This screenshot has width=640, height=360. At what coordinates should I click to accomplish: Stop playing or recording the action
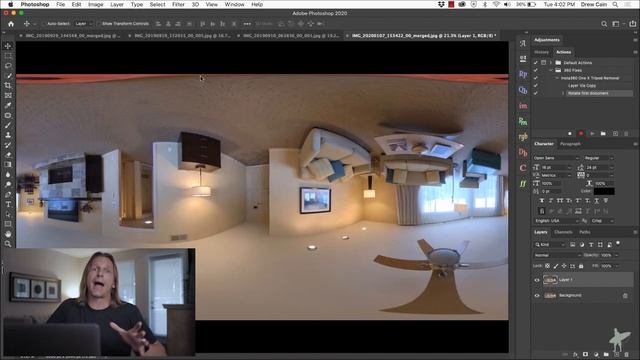[570, 133]
